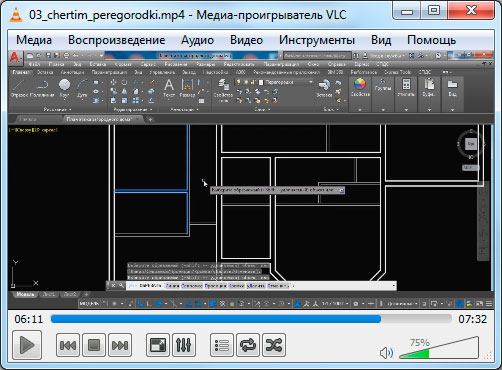The width and height of the screenshot is (502, 370).
Task: Select the AutoCAD Circle tool in video
Action: point(64,88)
